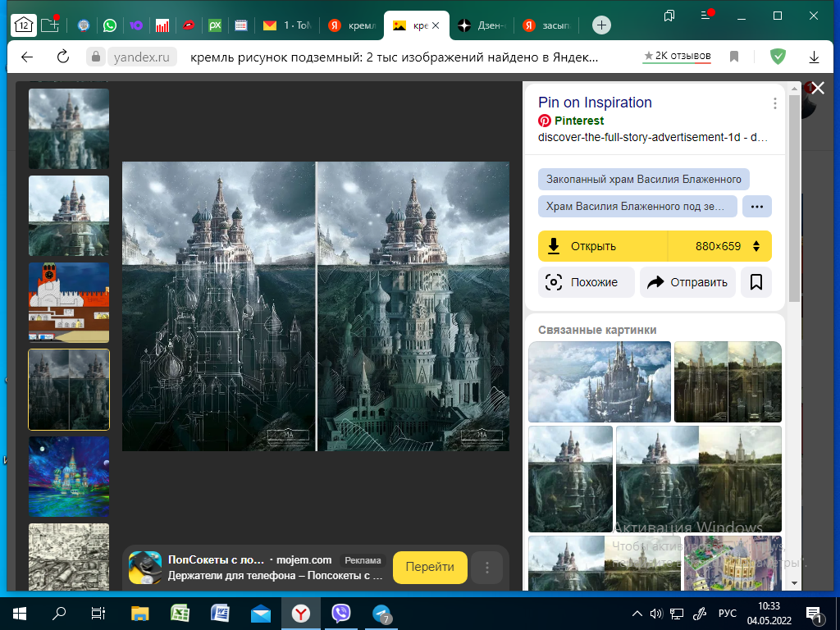Share the image with Отправить

pos(688,282)
